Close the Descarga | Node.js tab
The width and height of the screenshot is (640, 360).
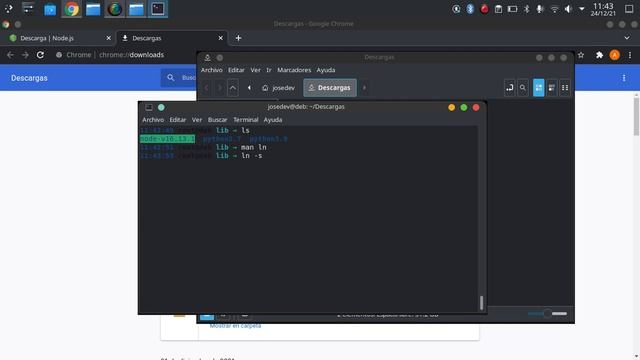tap(108, 38)
